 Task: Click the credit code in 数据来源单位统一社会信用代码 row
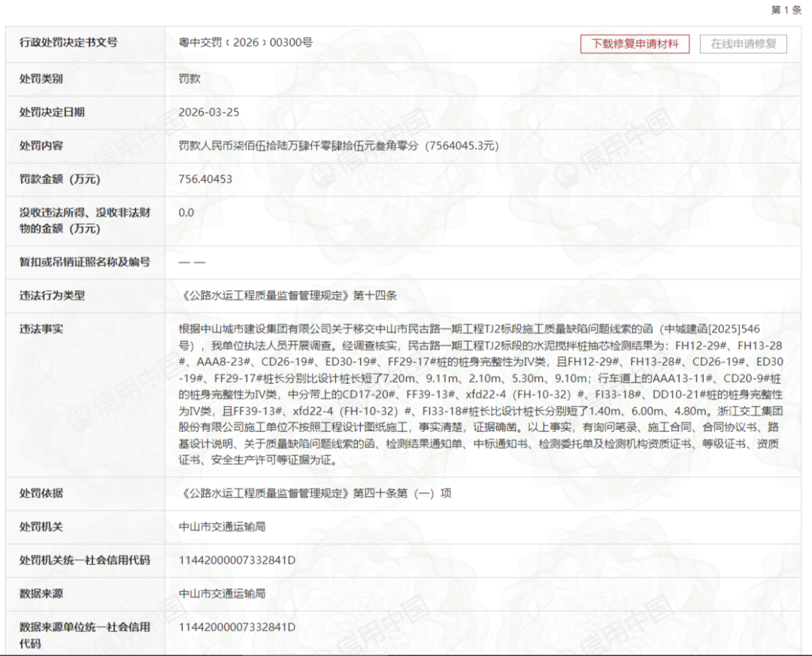click(237, 627)
